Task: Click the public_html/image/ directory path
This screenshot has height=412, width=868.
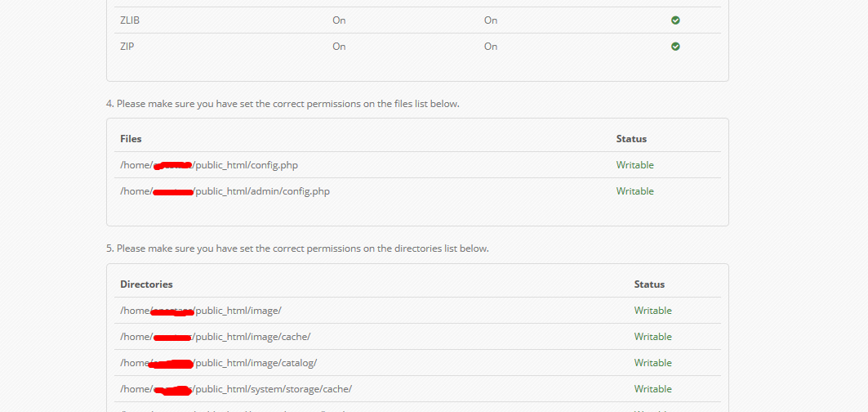Action: click(x=201, y=311)
